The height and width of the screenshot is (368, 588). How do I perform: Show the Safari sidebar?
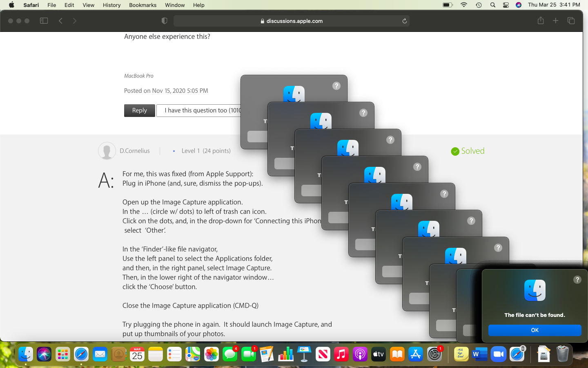click(44, 21)
